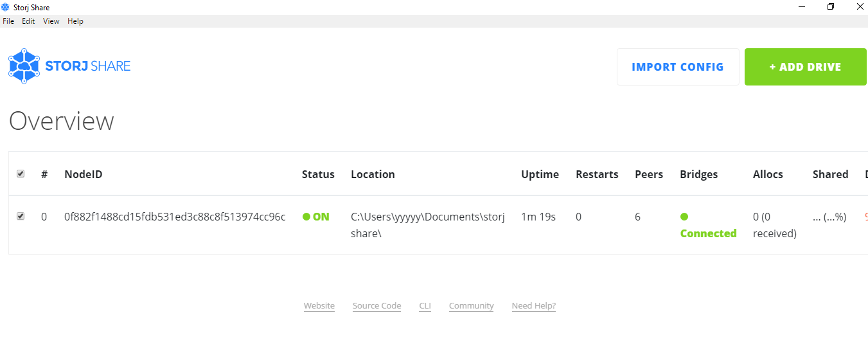
Task: Open the File menu
Action: coord(8,21)
